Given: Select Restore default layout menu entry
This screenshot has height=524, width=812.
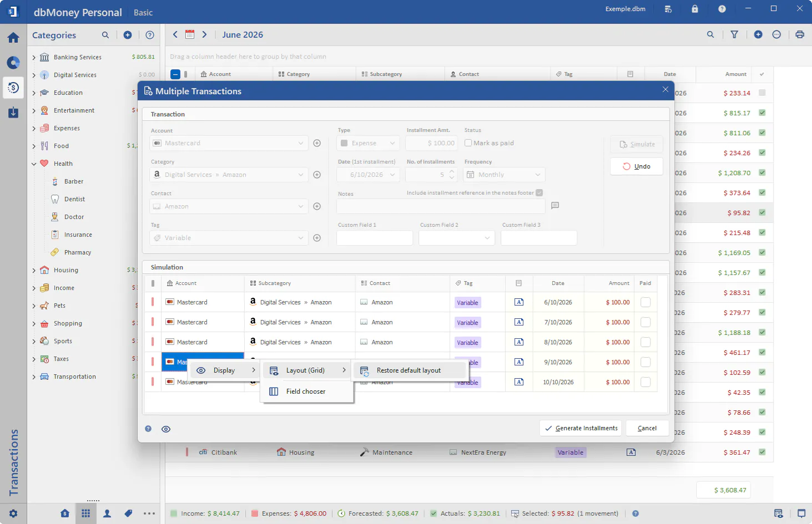Looking at the screenshot, I should pos(410,370).
